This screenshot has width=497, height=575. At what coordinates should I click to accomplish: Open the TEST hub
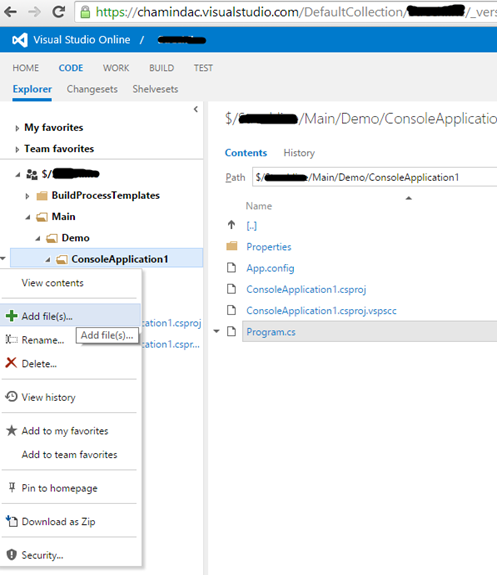tap(203, 68)
